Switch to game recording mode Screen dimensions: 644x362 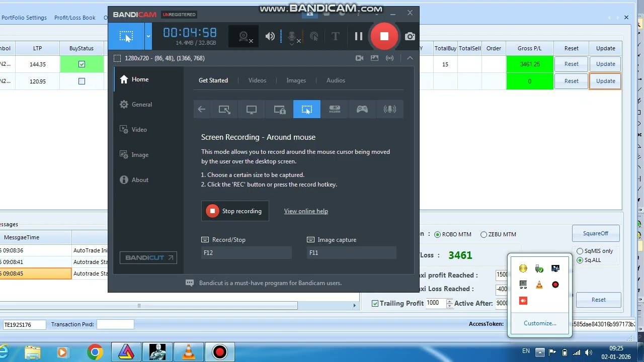362,109
